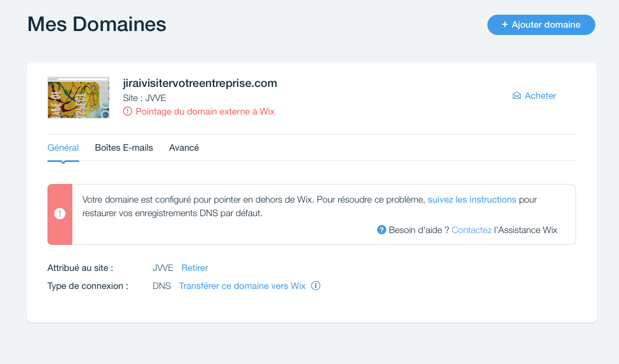Select the Général tab
The height and width of the screenshot is (364, 619).
tap(63, 147)
